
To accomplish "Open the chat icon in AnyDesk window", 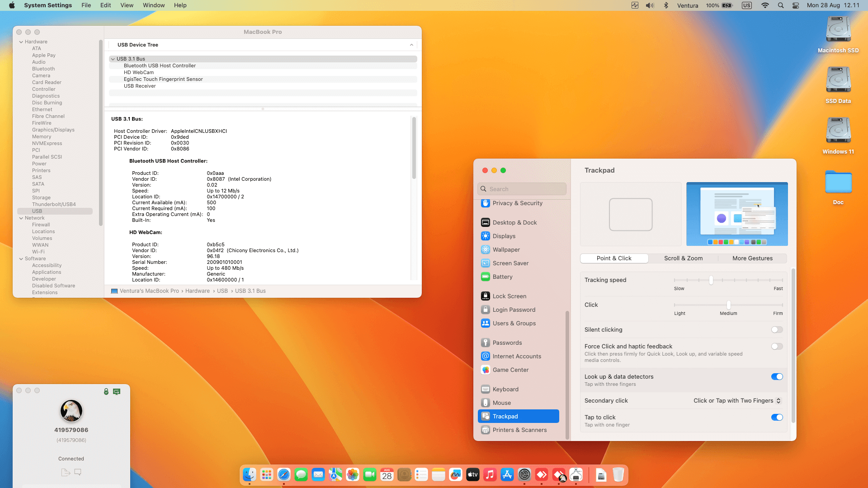I will click(78, 472).
